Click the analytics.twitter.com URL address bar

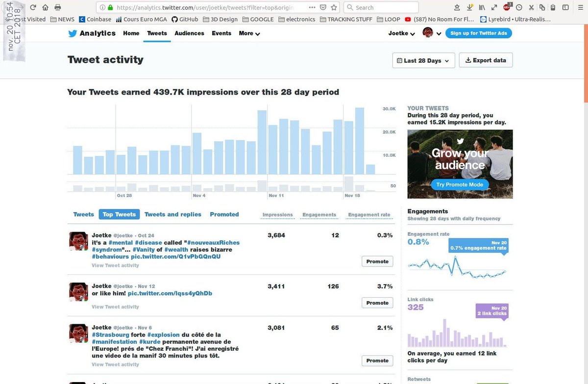[219, 7]
